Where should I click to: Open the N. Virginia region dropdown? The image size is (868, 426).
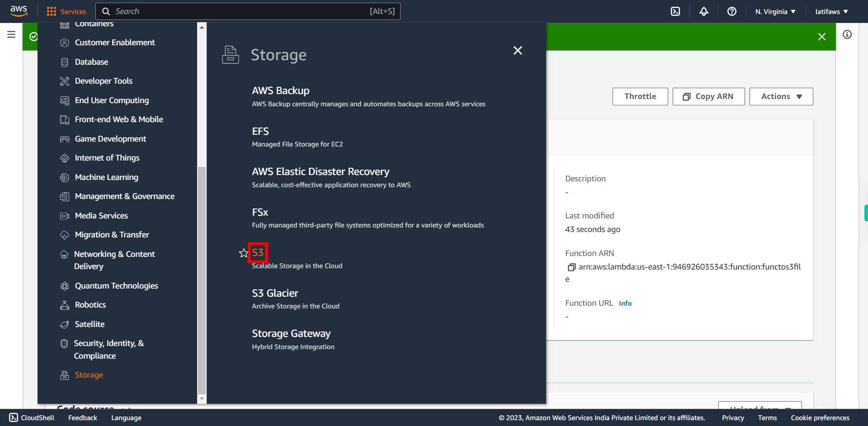tap(775, 11)
